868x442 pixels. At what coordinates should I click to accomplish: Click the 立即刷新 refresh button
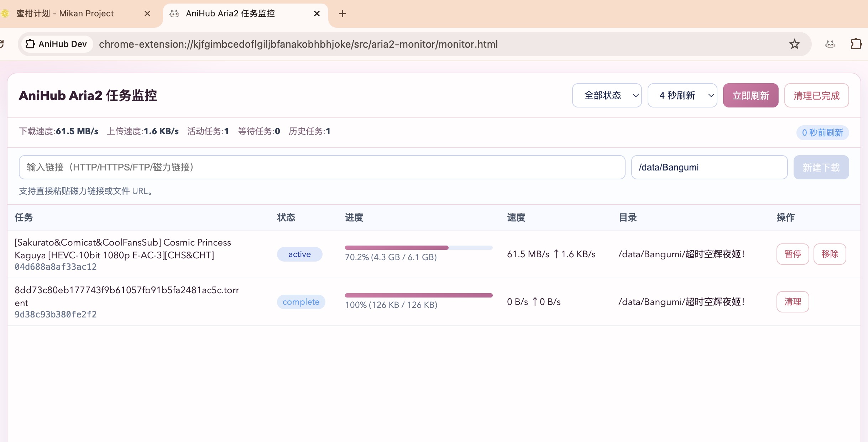[750, 95]
